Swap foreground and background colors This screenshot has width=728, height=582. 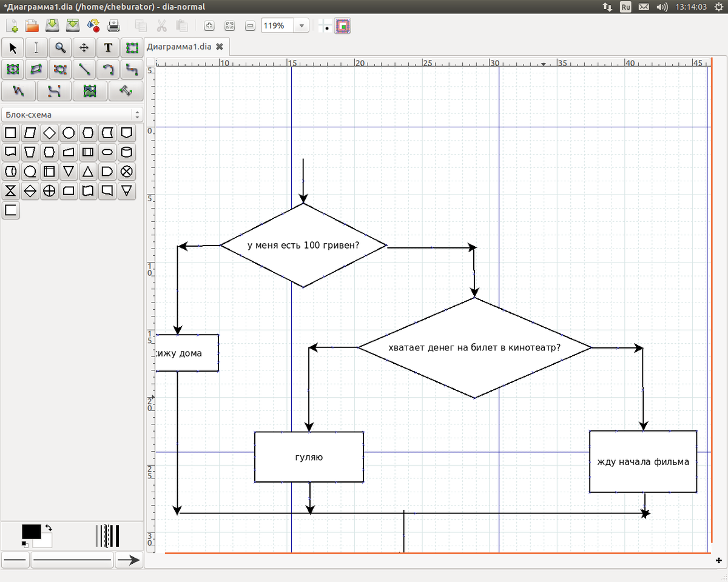(x=49, y=528)
